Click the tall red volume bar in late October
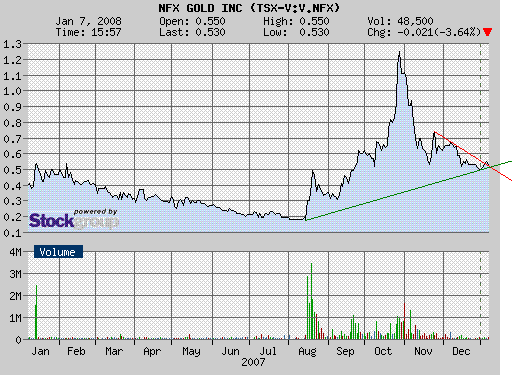The image size is (512, 384). [404, 321]
